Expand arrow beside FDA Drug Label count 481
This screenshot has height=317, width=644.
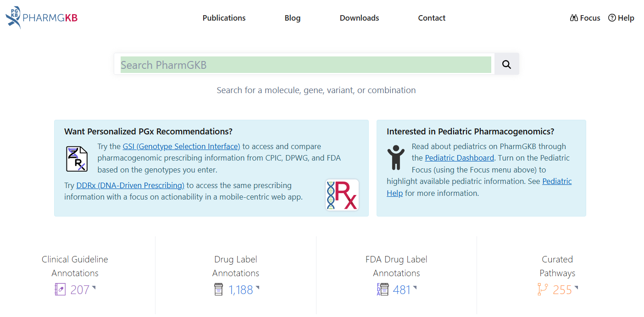tap(415, 288)
